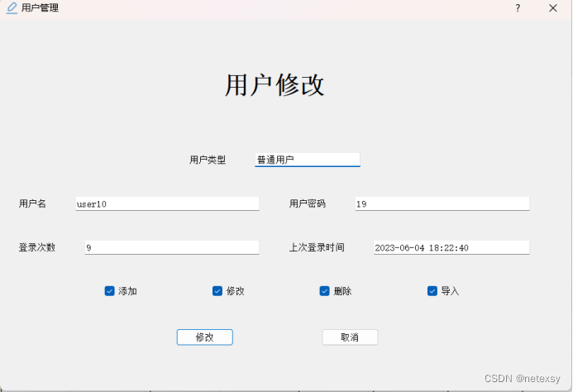Click the 上次登录时间 label
This screenshot has width=573, height=392.
[317, 247]
